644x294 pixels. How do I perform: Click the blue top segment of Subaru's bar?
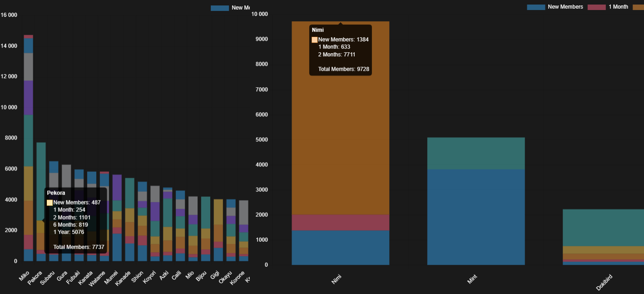click(54, 167)
